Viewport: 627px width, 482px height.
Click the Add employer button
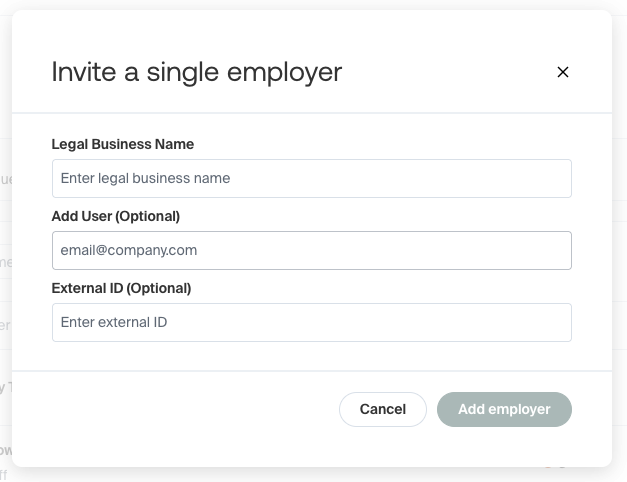(x=504, y=409)
